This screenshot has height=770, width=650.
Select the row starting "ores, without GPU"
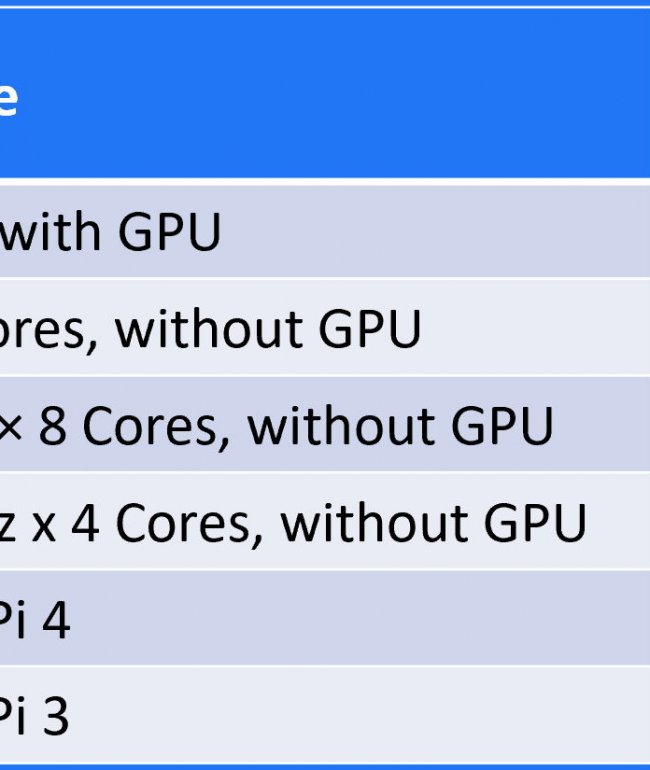(x=325, y=328)
